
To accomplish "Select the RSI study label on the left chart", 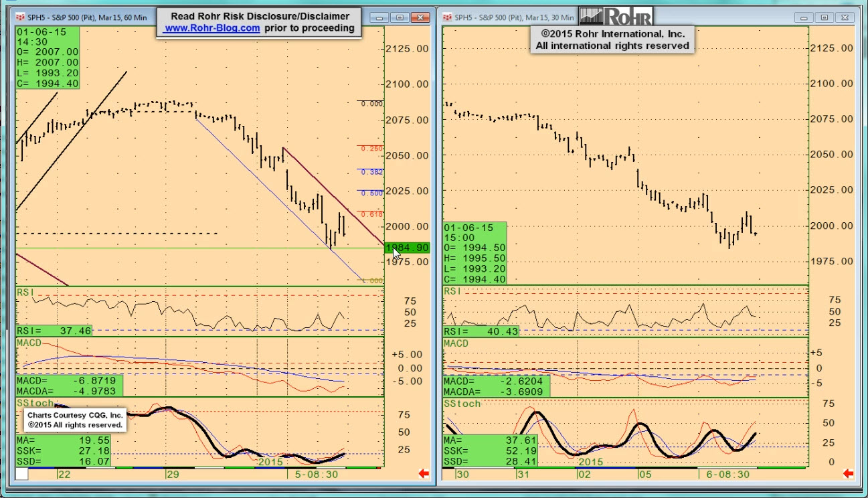I will [x=25, y=292].
